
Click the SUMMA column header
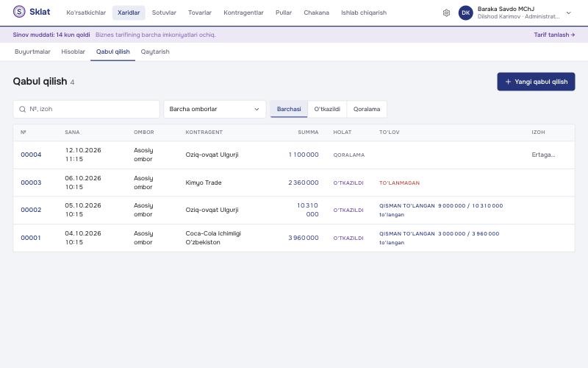point(308,132)
